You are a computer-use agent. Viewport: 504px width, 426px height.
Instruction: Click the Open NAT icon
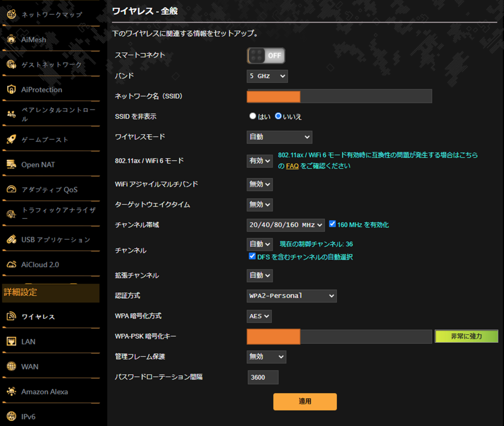point(11,165)
